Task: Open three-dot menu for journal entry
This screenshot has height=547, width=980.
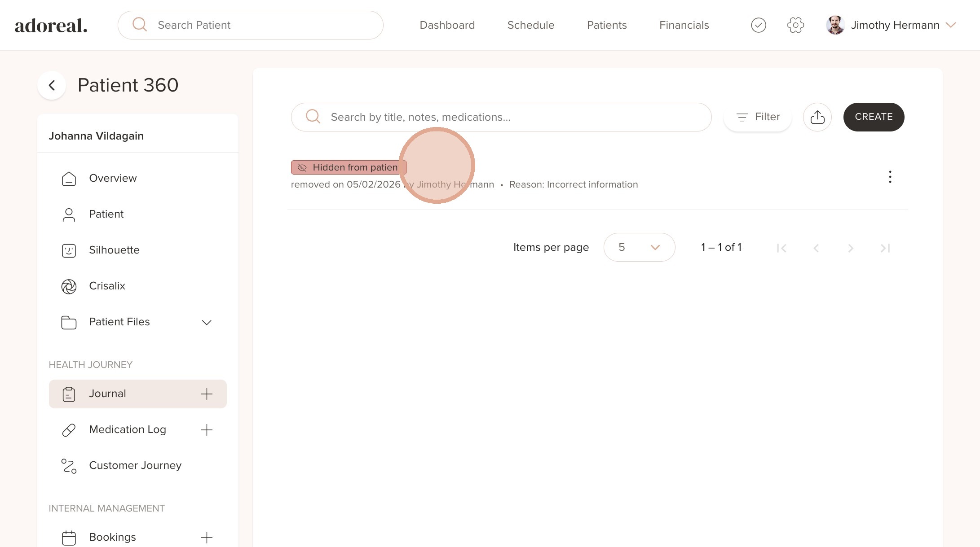Action: (890, 177)
